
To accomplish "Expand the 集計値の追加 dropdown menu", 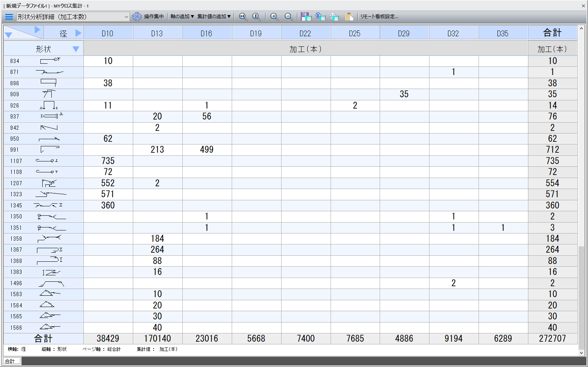I will 214,17.
